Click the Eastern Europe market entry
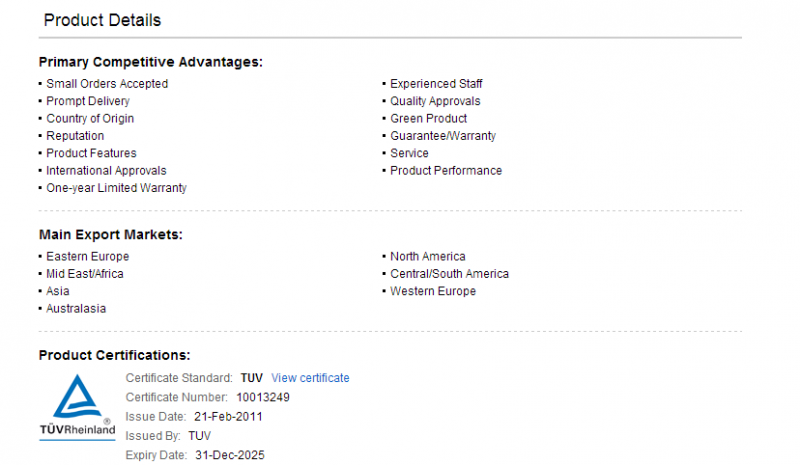800x465 pixels. click(87, 256)
